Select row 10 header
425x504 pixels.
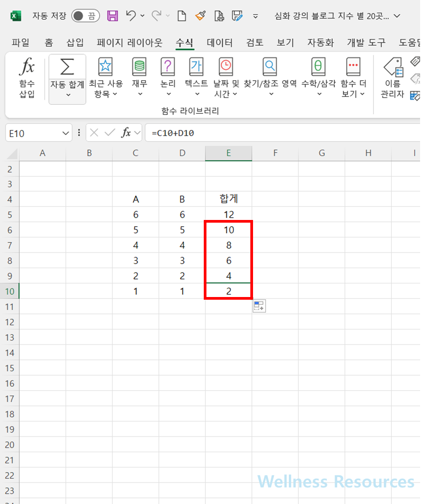point(10,291)
